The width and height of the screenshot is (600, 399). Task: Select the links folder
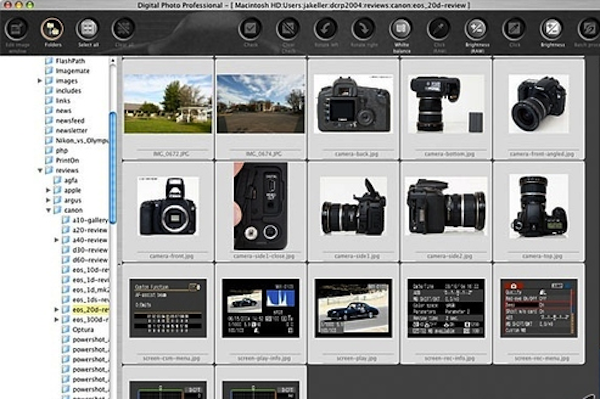pos(58,101)
